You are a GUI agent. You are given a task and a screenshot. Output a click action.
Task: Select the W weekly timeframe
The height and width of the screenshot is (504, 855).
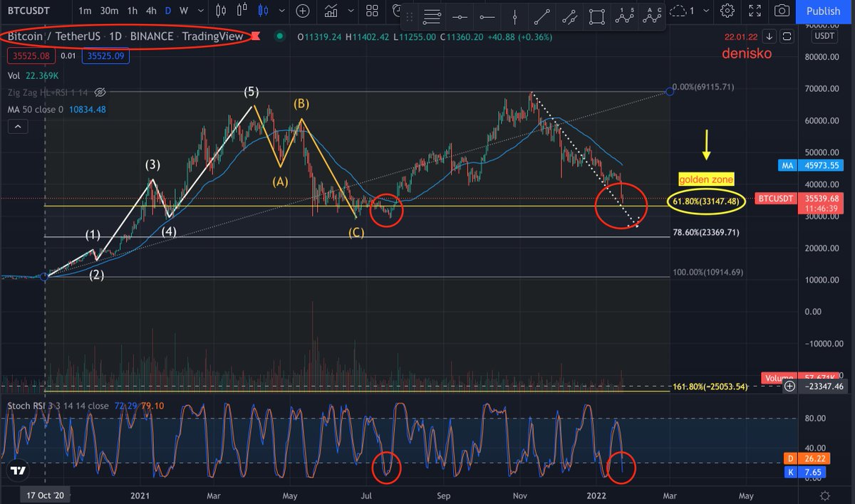tap(184, 11)
